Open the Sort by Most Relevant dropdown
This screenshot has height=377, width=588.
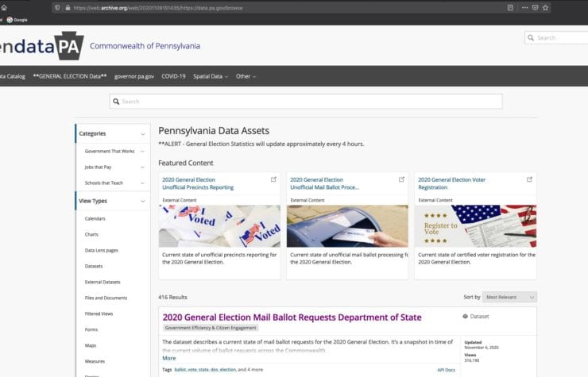[509, 297]
